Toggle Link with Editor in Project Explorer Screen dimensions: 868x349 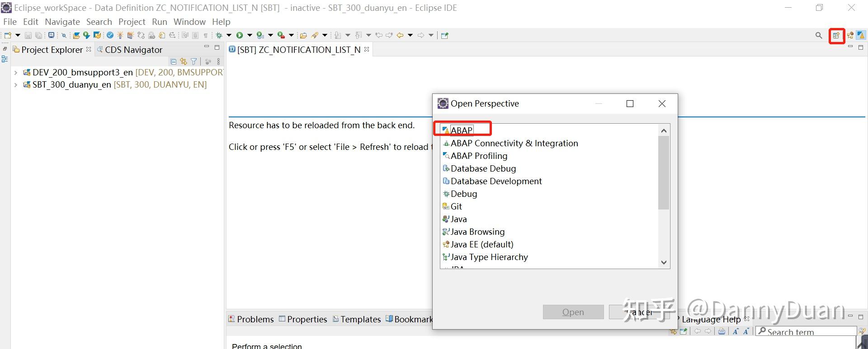183,61
